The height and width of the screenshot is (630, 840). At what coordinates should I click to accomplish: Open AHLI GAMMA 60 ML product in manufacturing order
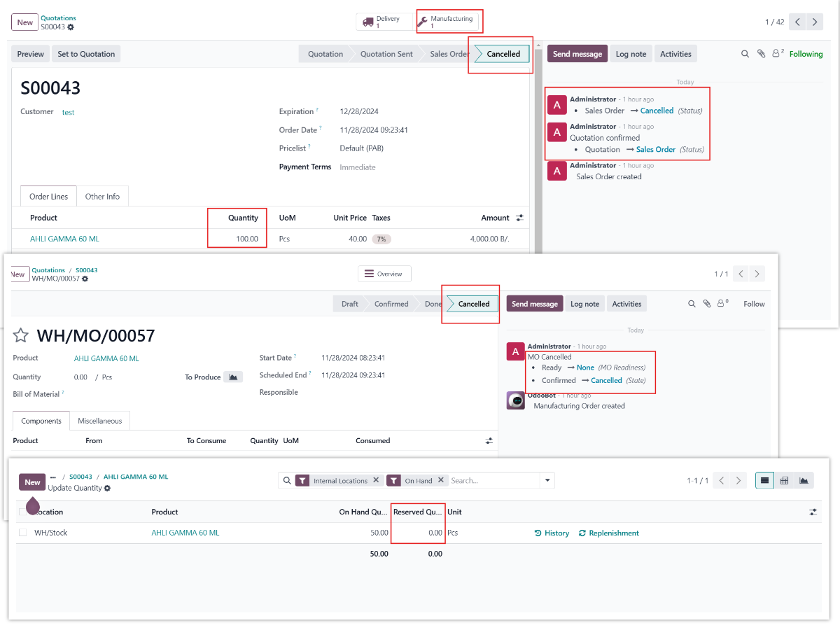106,358
